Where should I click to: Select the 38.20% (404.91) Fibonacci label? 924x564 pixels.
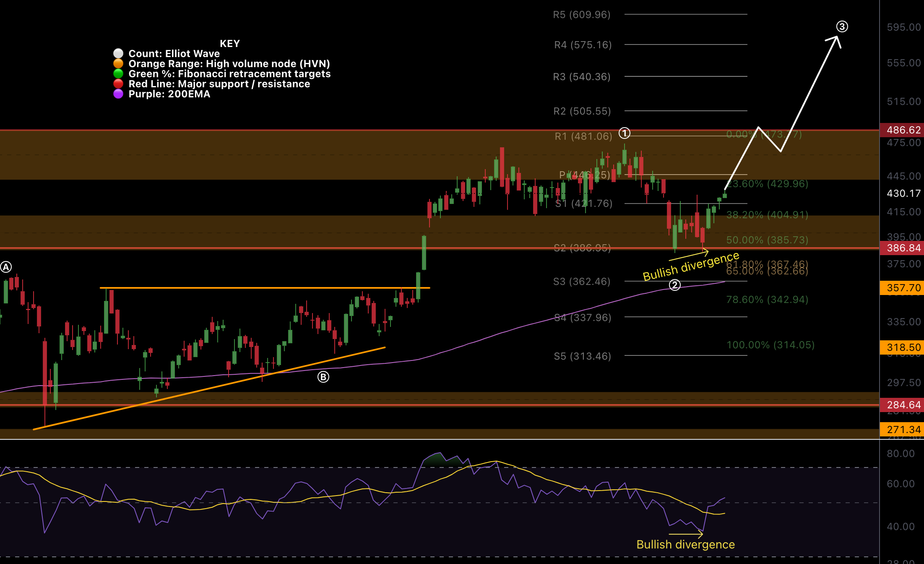pyautogui.click(x=767, y=215)
